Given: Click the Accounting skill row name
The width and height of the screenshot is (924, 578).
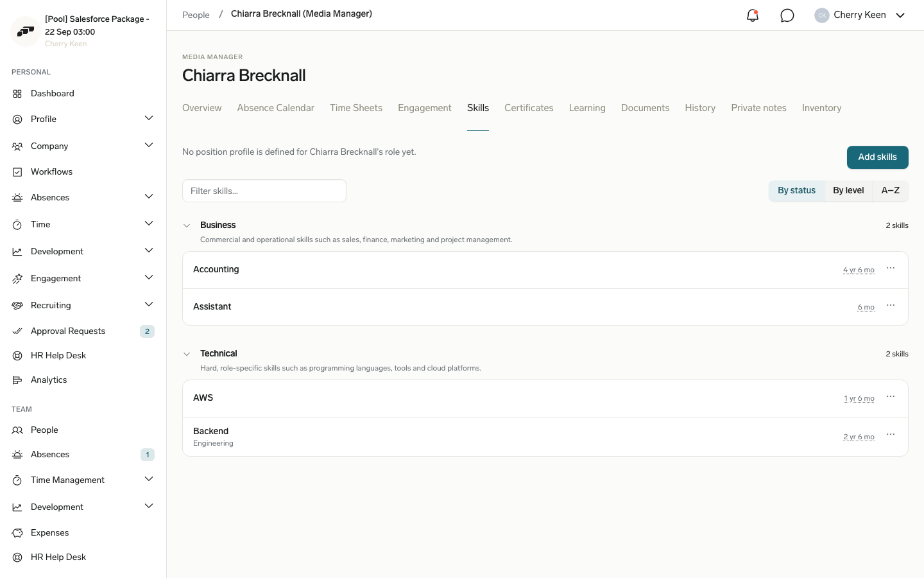Looking at the screenshot, I should pos(216,270).
